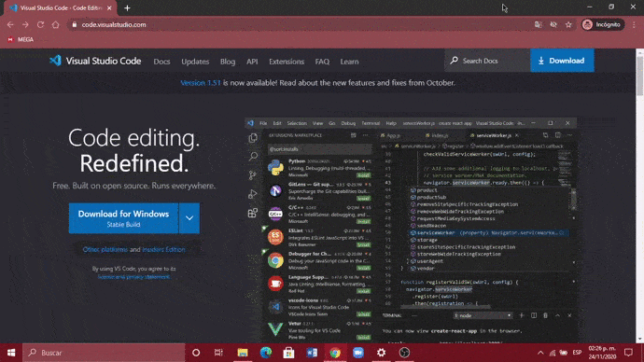Go to the Docs nav item

point(161,62)
